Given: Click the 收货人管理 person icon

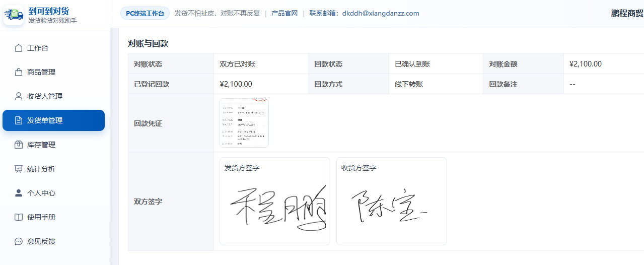Looking at the screenshot, I should click(x=19, y=96).
